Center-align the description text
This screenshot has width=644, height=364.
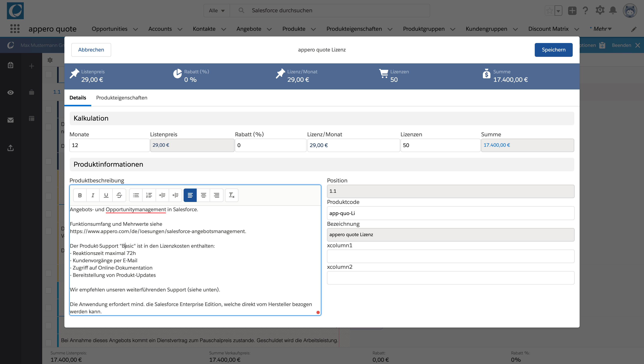coord(203,195)
